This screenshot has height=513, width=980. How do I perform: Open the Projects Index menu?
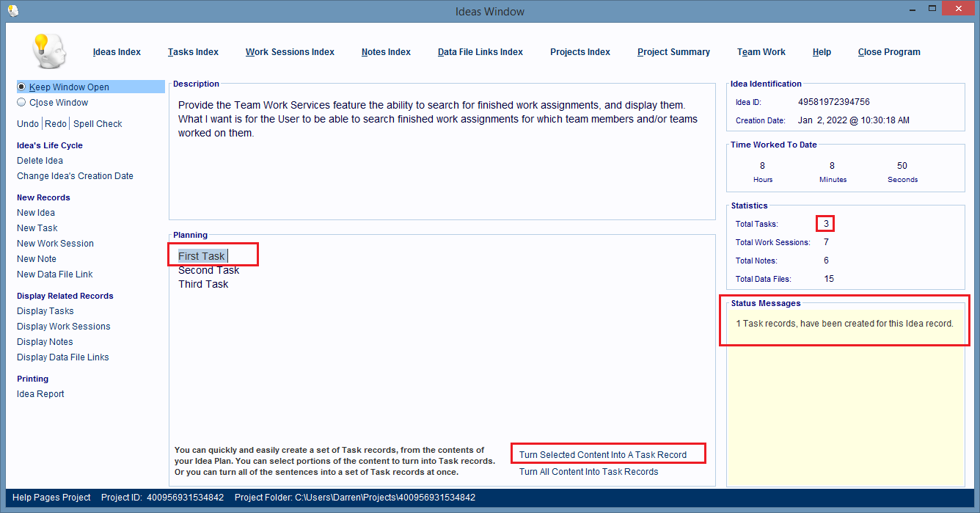(580, 52)
